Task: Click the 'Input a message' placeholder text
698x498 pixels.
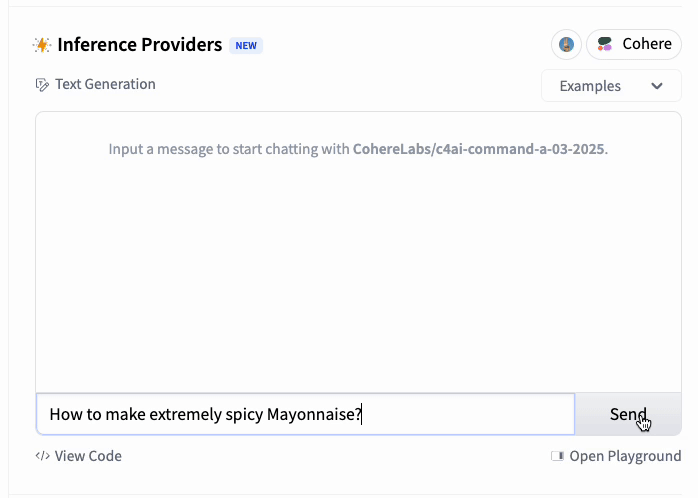Action: click(230, 150)
